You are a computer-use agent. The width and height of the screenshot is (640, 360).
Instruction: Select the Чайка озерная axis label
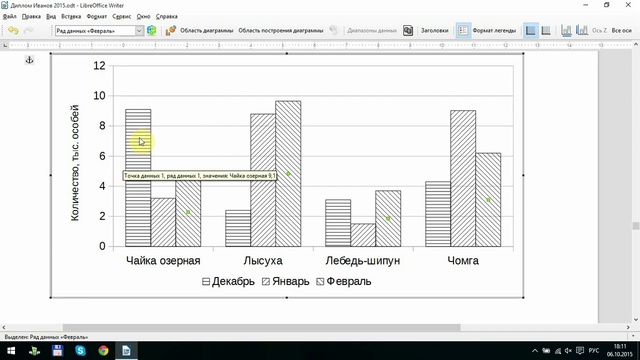pos(163,260)
